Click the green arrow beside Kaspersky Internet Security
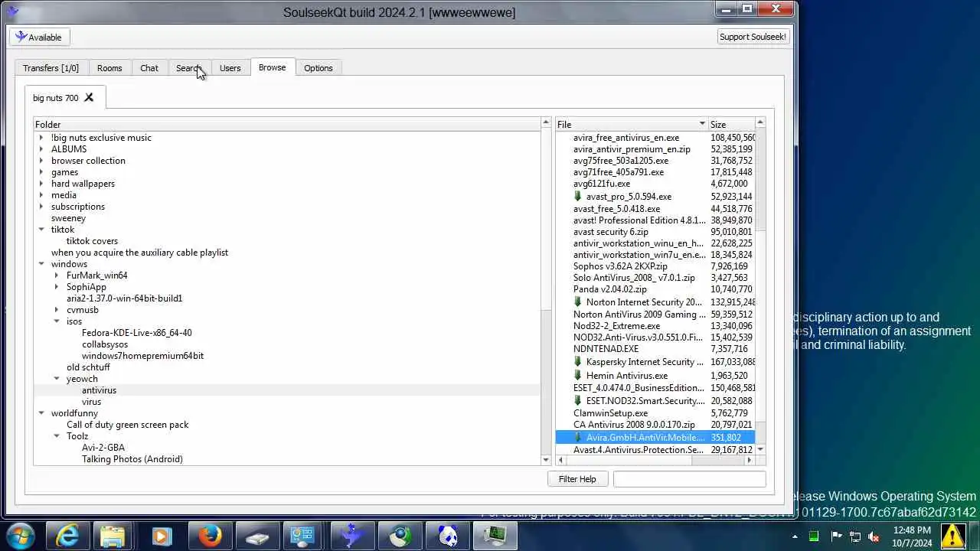This screenshot has width=980, height=551. pos(578,362)
